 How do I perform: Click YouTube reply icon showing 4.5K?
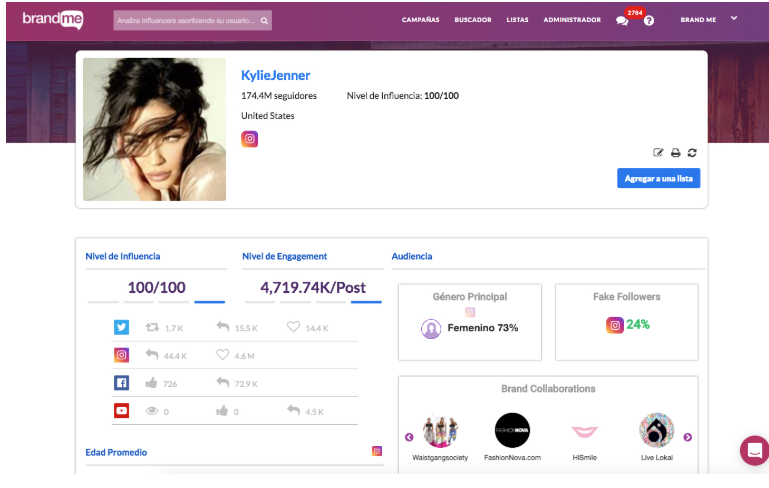[293, 410]
